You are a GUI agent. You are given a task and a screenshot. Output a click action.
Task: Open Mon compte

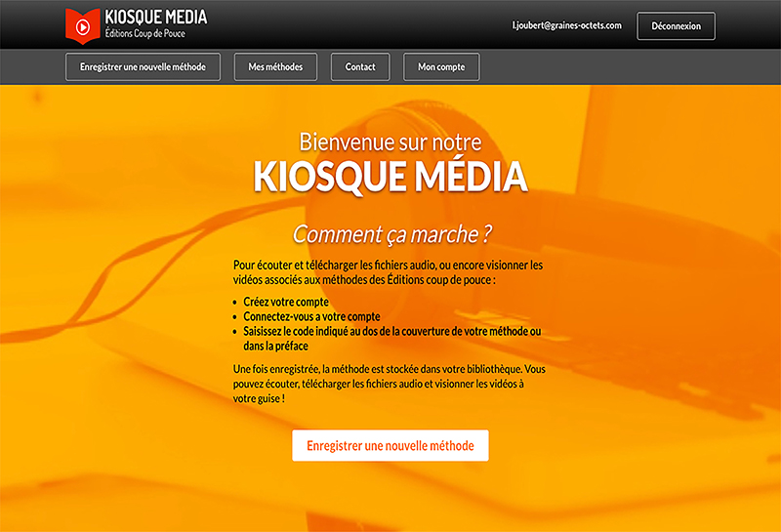click(441, 66)
